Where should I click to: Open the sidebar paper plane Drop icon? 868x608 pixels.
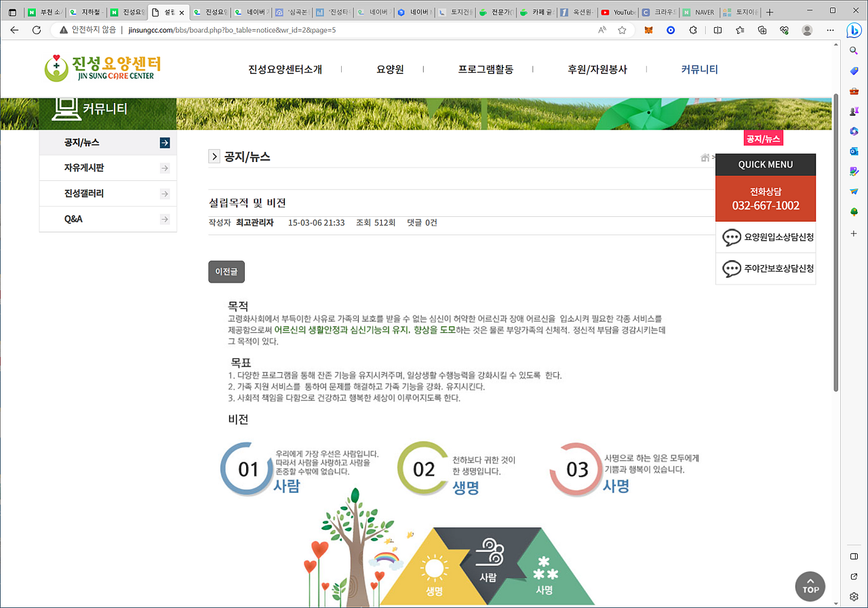click(x=854, y=192)
